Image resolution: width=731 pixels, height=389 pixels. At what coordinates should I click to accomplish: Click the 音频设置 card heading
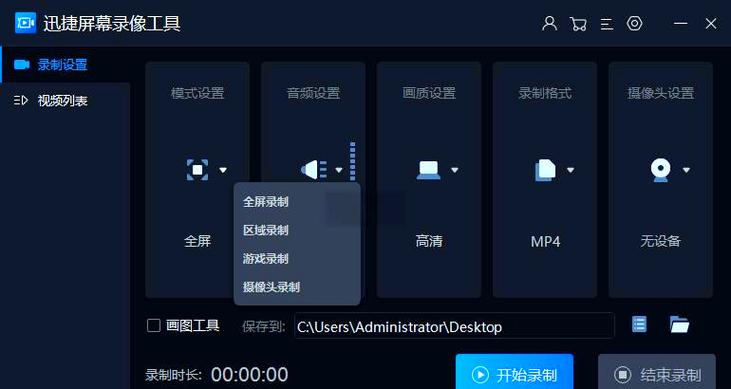coord(313,93)
